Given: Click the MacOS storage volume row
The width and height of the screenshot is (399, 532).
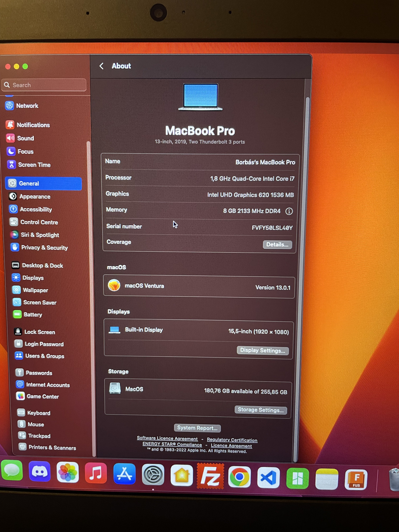Looking at the screenshot, I should (x=198, y=390).
